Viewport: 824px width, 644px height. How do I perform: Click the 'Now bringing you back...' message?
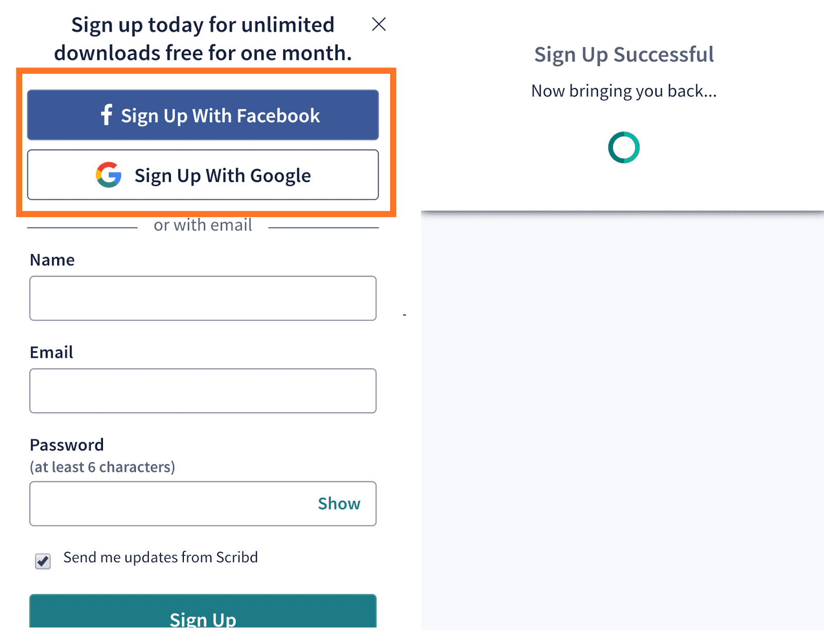[x=624, y=91]
